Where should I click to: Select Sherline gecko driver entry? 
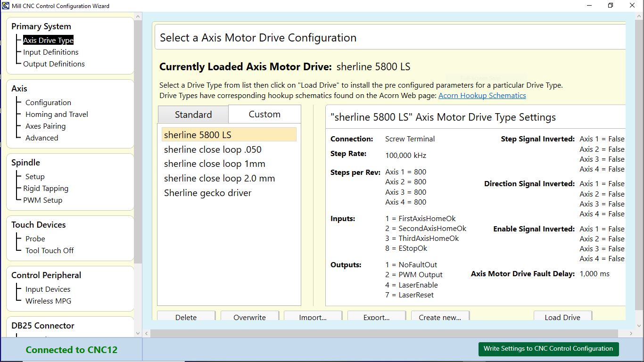click(x=229, y=193)
